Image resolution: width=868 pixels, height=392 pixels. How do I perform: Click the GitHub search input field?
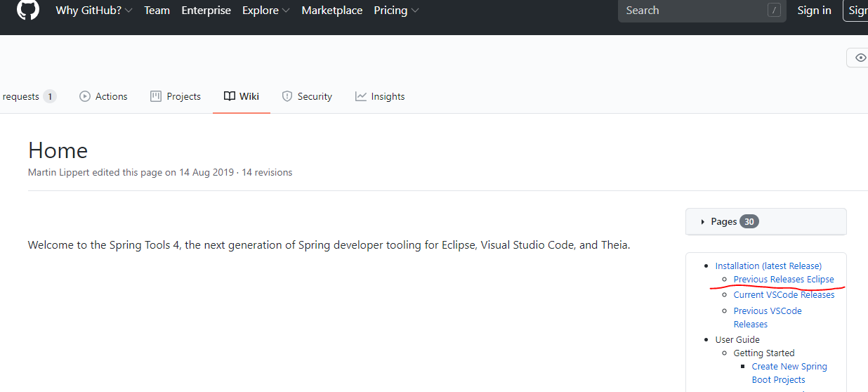click(702, 11)
